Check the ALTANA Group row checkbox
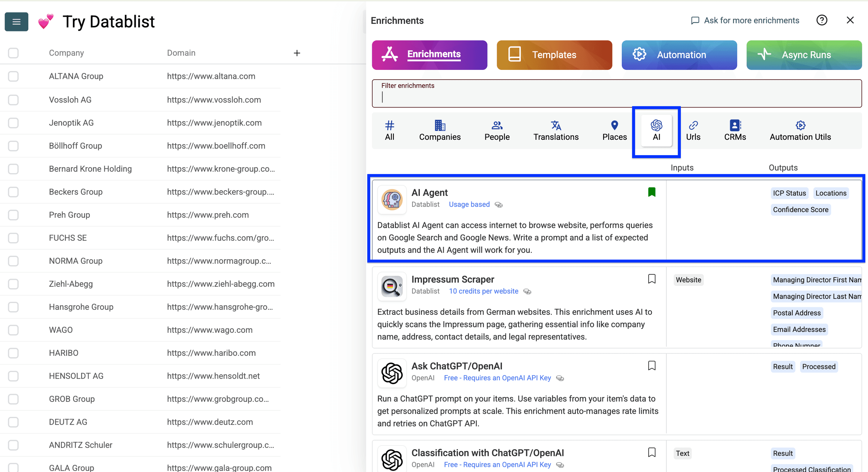868x472 pixels. point(13,76)
